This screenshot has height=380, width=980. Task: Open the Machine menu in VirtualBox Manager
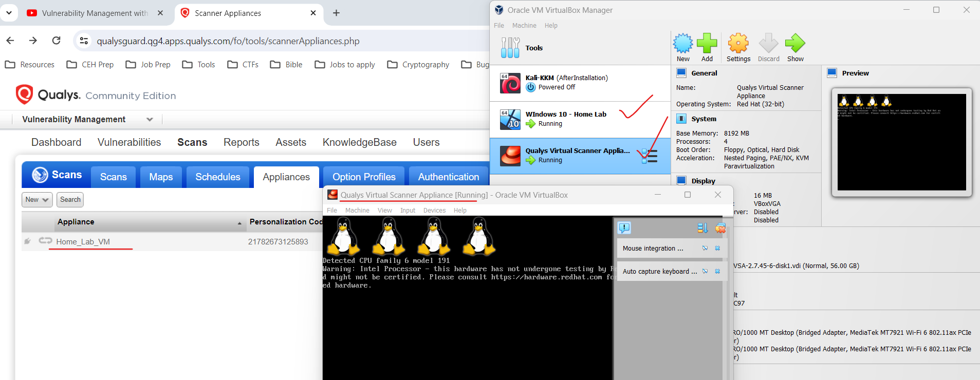coord(524,26)
